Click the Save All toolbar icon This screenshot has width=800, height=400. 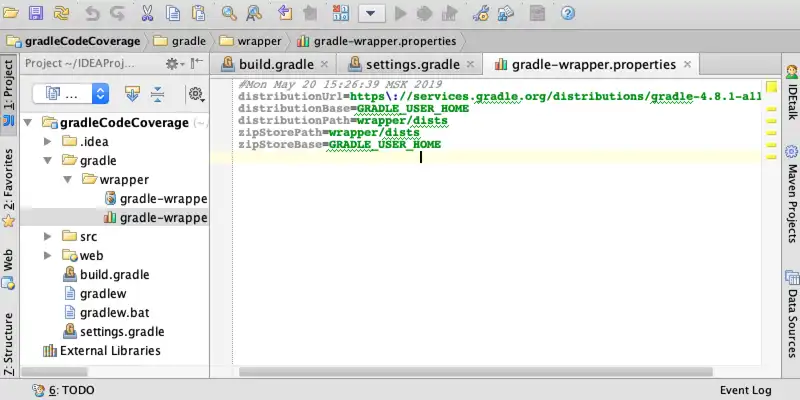point(36,13)
